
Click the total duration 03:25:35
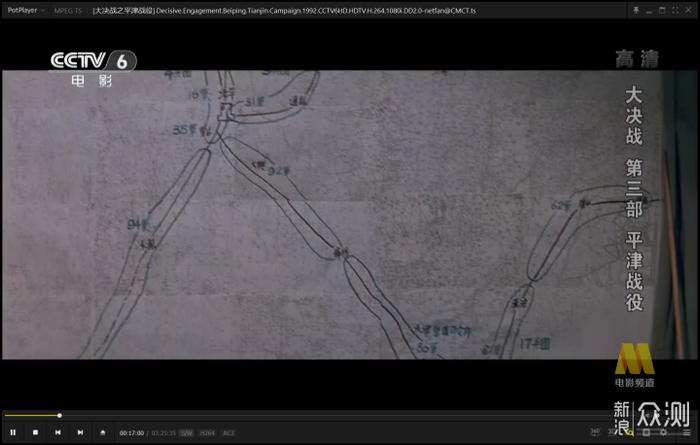163,433
